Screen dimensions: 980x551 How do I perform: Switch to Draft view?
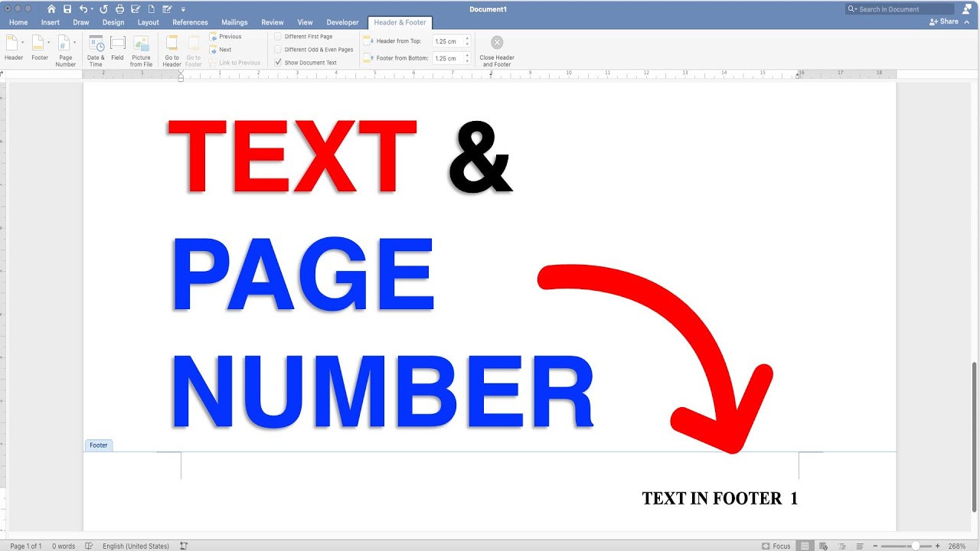(860, 546)
